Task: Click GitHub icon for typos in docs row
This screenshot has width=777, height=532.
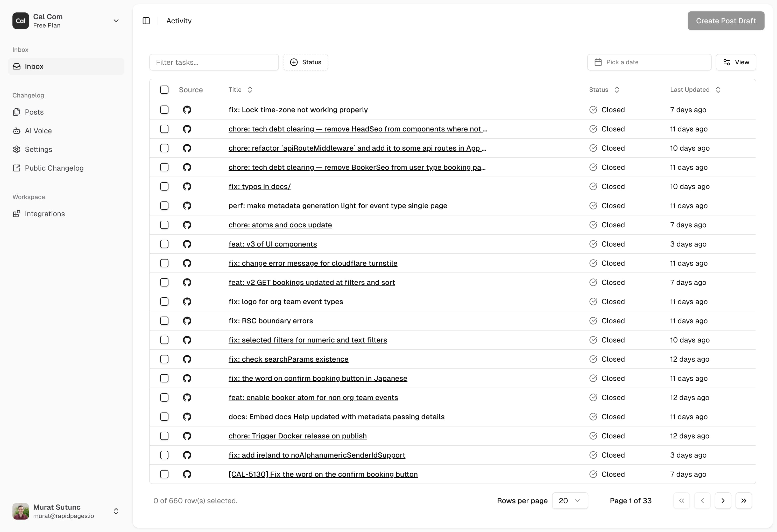Action: pyautogui.click(x=187, y=186)
